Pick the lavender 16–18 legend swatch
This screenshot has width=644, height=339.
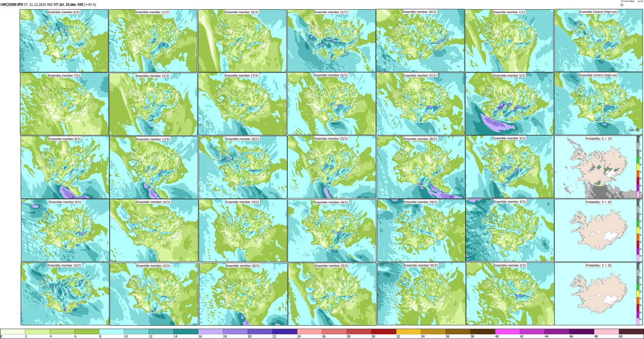point(210,332)
